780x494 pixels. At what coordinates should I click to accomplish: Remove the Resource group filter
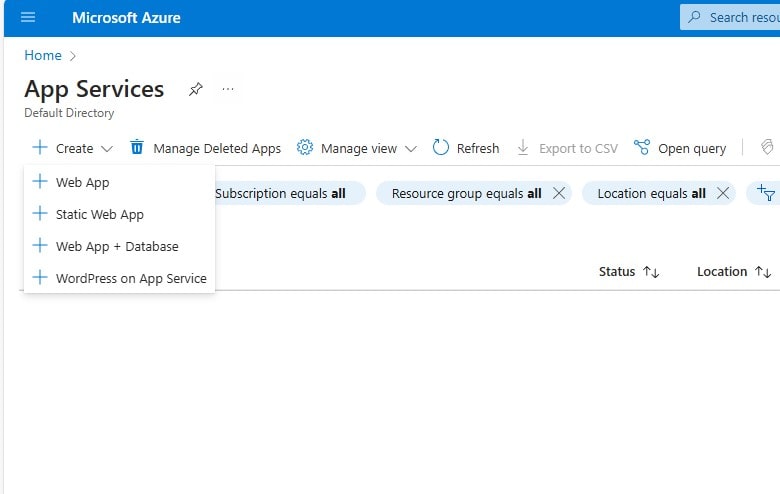559,193
